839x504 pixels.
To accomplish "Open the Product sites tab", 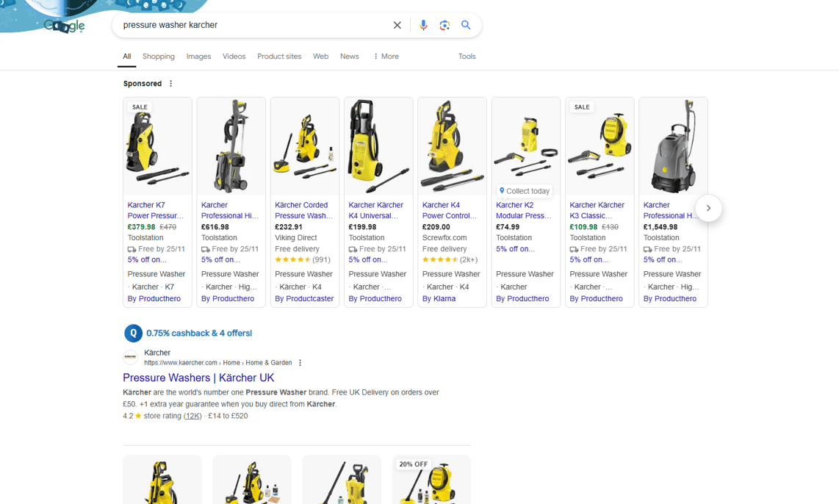I will pos(279,56).
